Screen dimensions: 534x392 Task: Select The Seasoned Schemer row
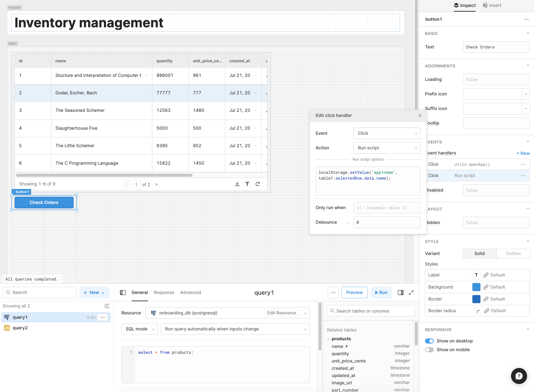coord(141,110)
